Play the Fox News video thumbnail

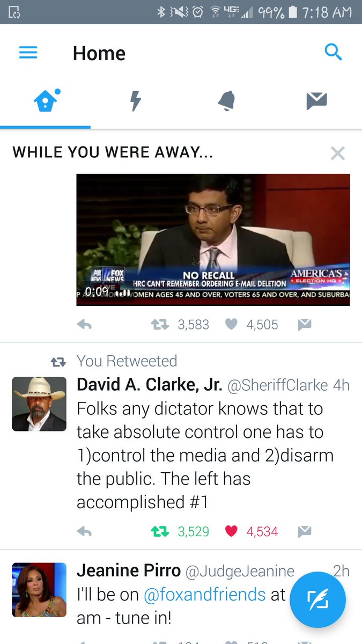(x=213, y=239)
